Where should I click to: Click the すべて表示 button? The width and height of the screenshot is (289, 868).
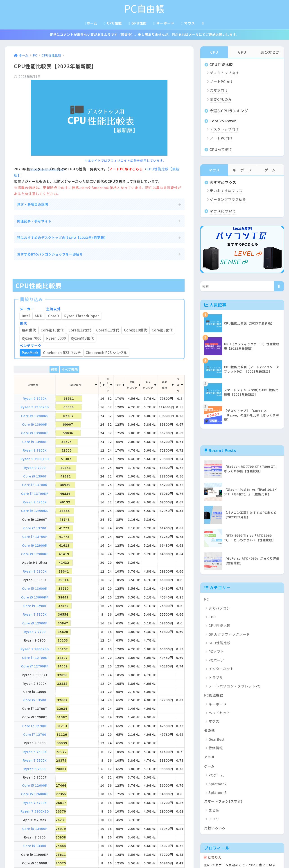point(70,370)
